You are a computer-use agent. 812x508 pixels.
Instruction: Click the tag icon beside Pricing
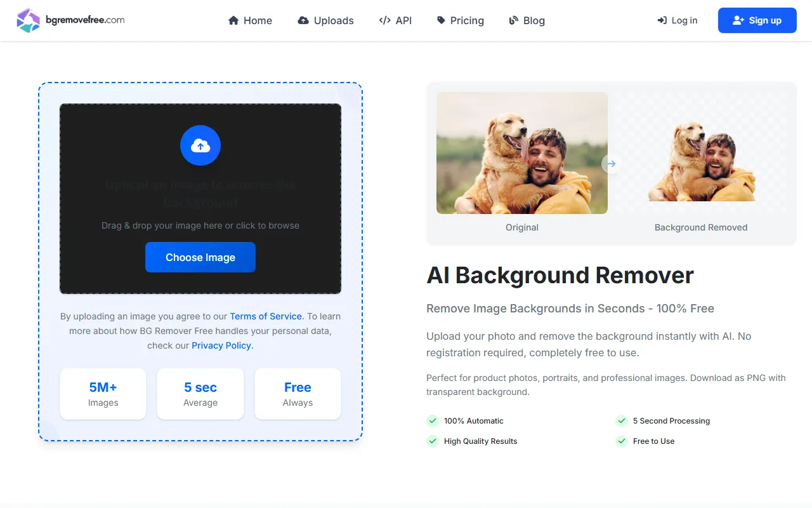point(441,20)
